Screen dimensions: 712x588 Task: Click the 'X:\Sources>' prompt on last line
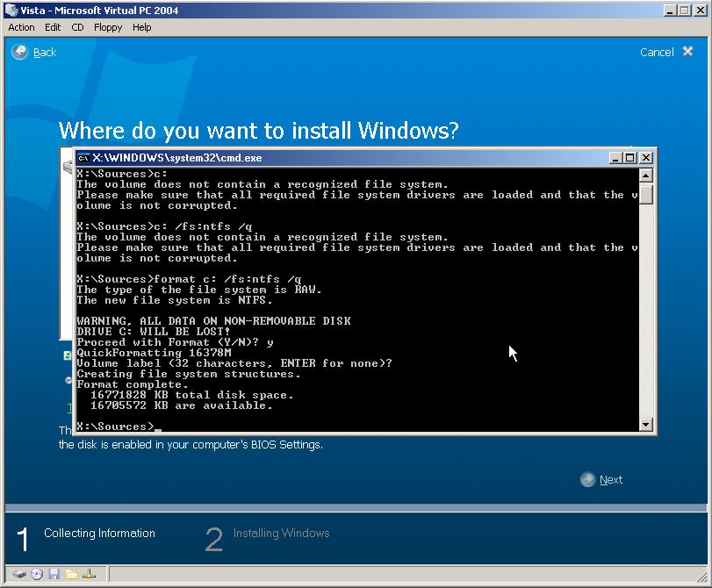pyautogui.click(x=115, y=427)
